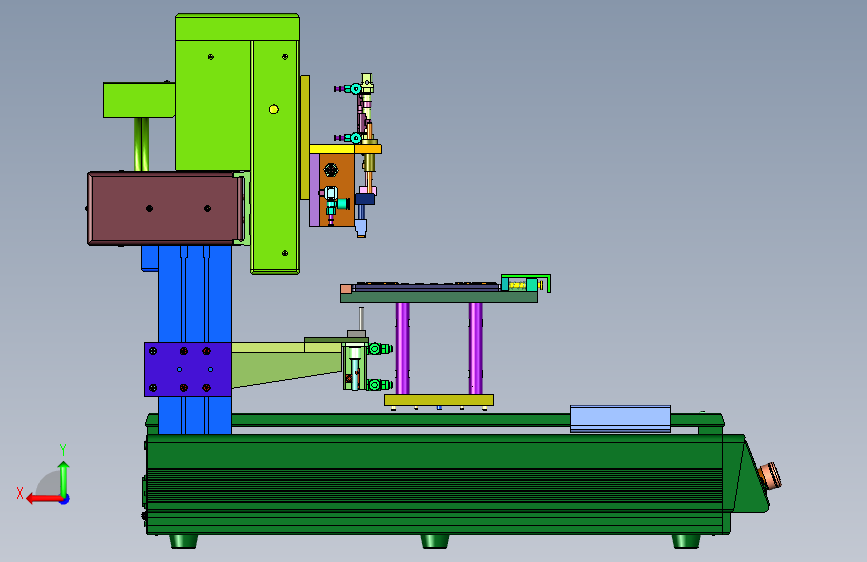Select the lavender plate left of the orange block

pos(315,190)
